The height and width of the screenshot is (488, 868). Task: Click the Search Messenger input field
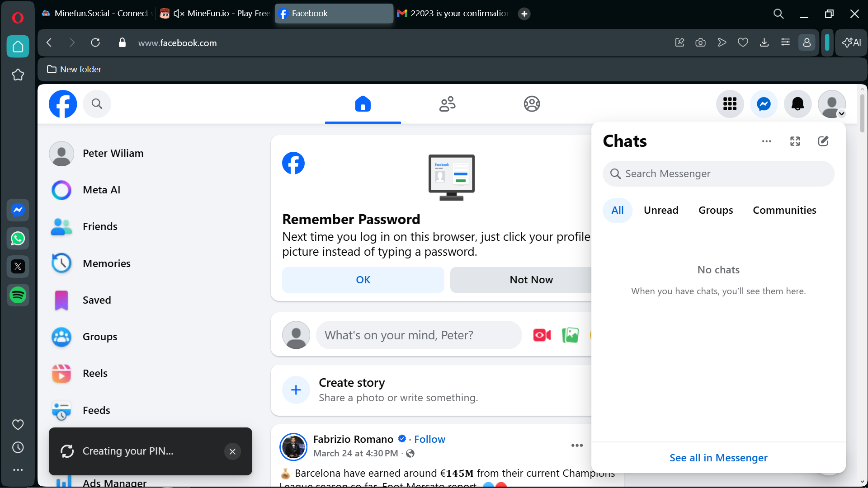(x=718, y=174)
